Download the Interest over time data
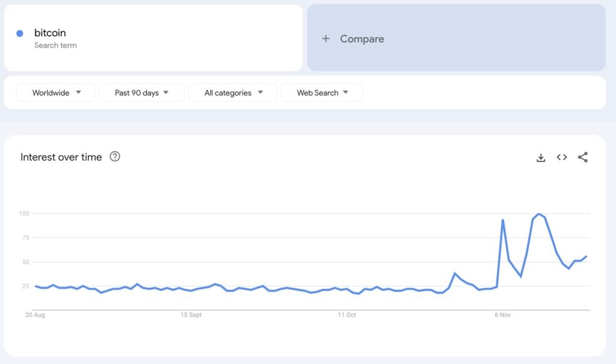 [541, 158]
